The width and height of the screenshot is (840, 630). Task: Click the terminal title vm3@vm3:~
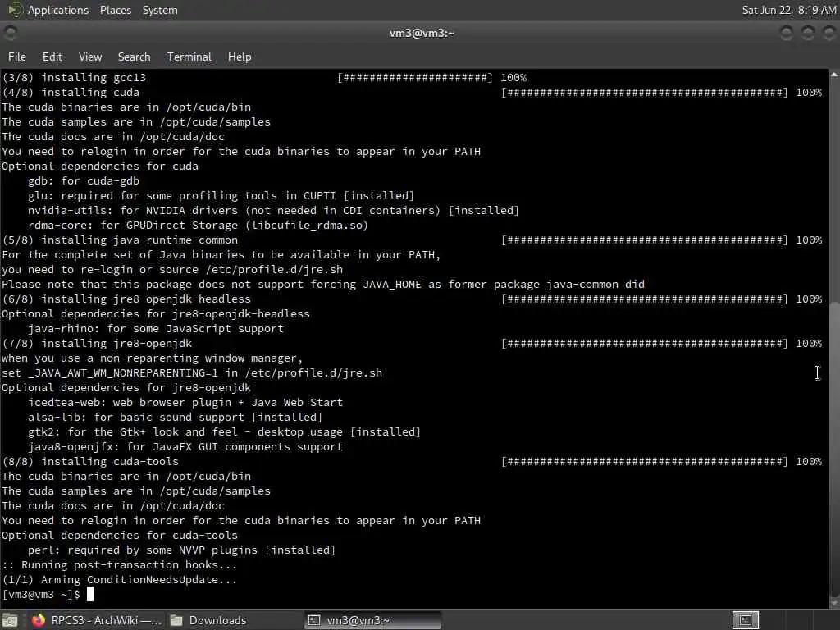[x=422, y=33]
